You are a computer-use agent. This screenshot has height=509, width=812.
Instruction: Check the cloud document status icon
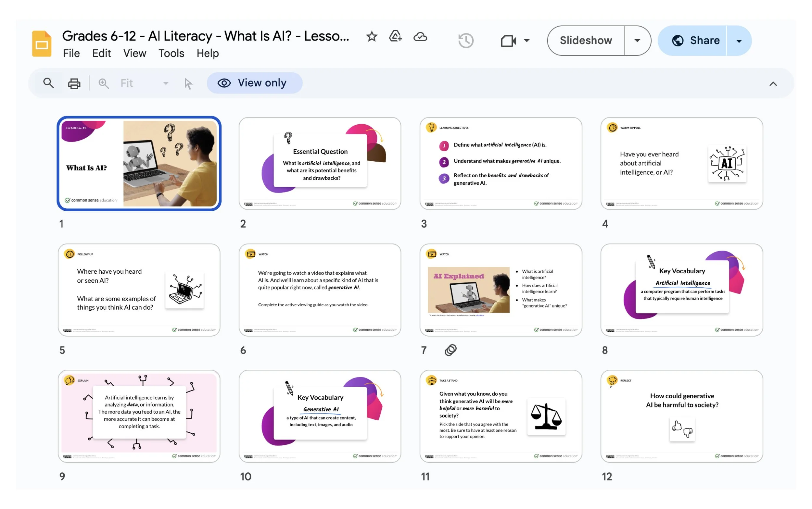(420, 36)
